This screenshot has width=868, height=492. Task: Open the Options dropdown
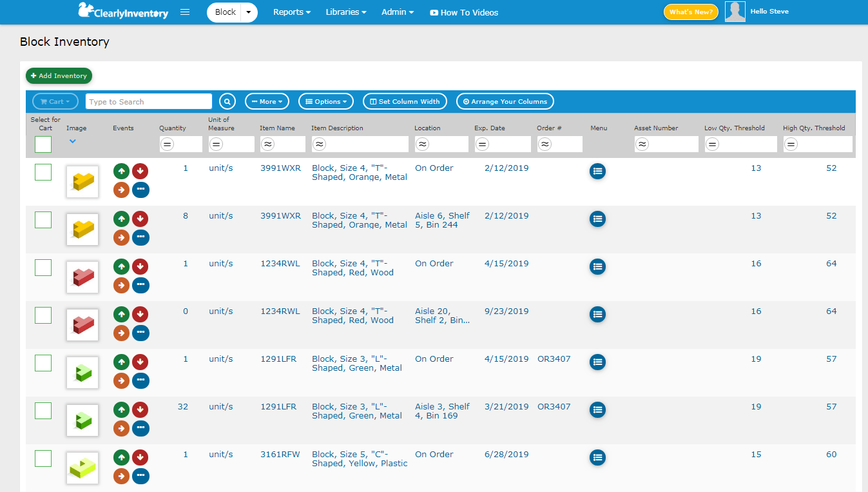[325, 101]
